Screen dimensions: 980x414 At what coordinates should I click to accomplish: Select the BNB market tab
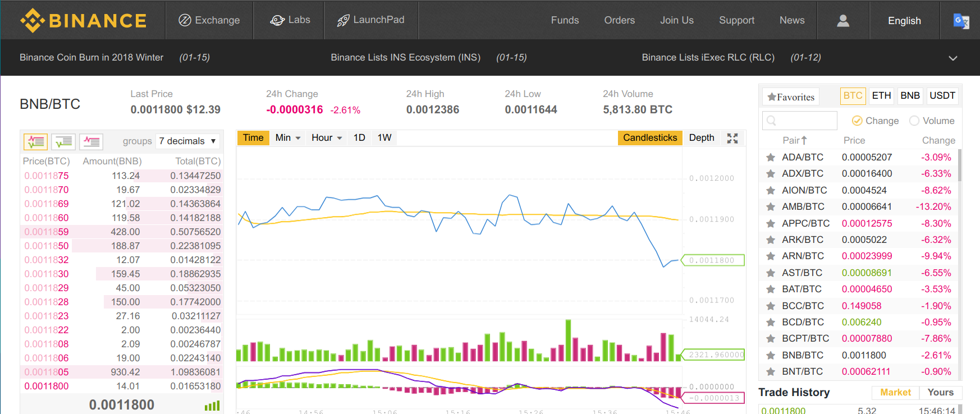910,96
